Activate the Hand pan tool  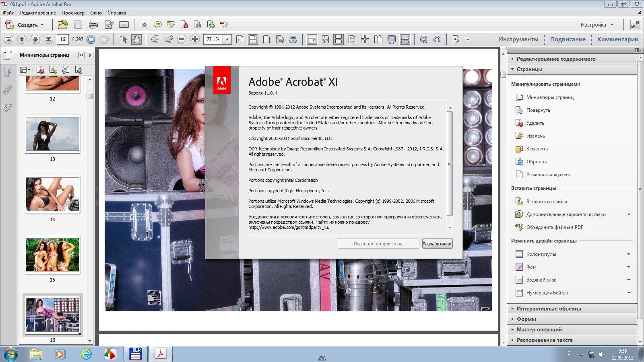point(136,39)
